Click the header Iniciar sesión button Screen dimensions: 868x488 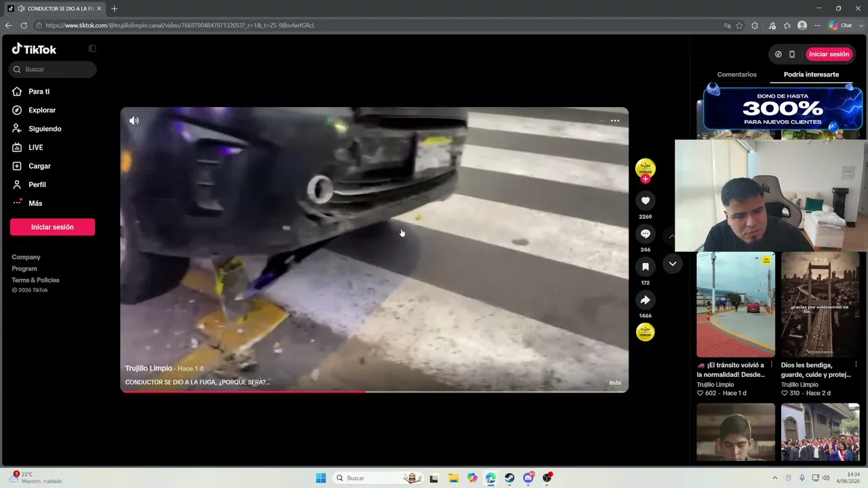click(829, 54)
